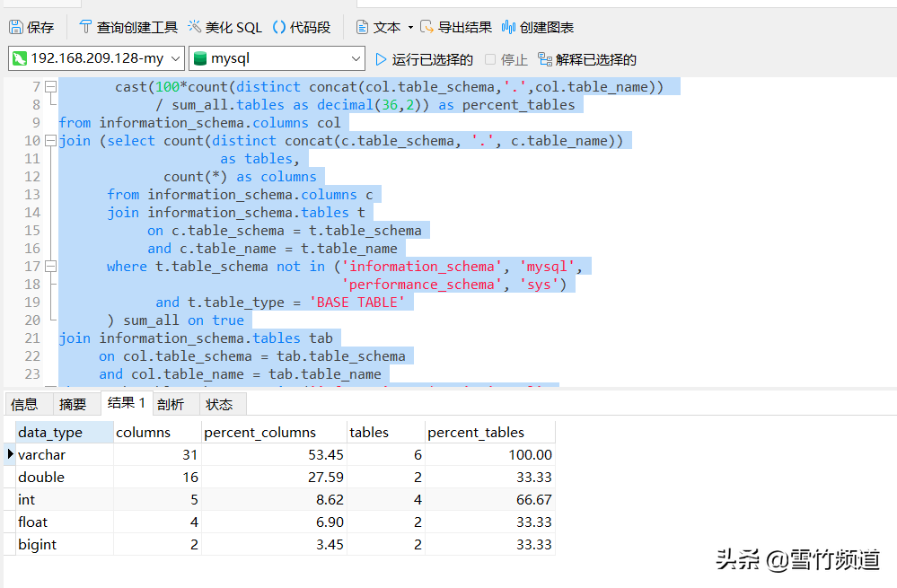Collapse the code fold at line 10
Viewport: 897px width, 588px height.
click(x=50, y=141)
